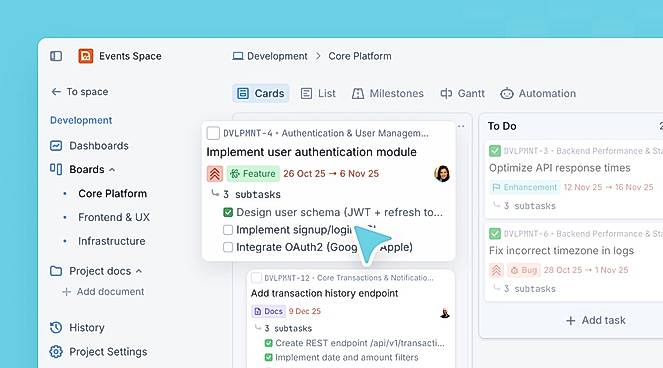This screenshot has width=663, height=368.
Task: Expand 3 subtasks on timezone logs card
Action: click(524, 289)
